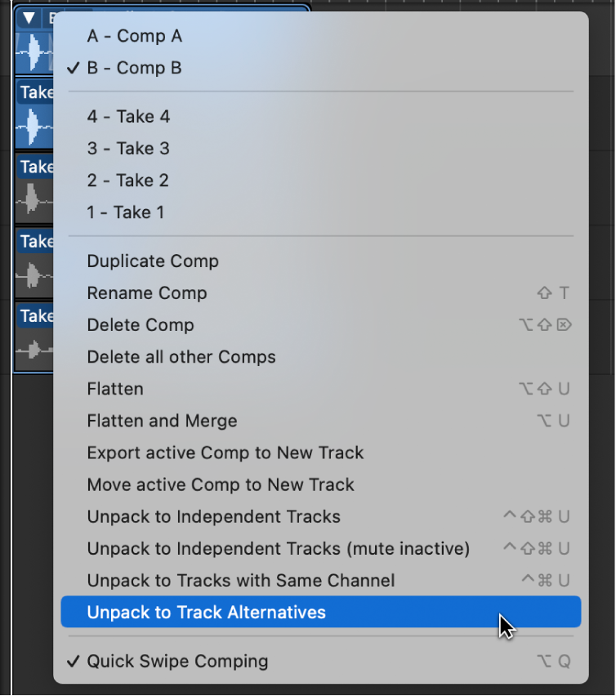
Task: Activate Take 4 from the menu
Action: 128,116
